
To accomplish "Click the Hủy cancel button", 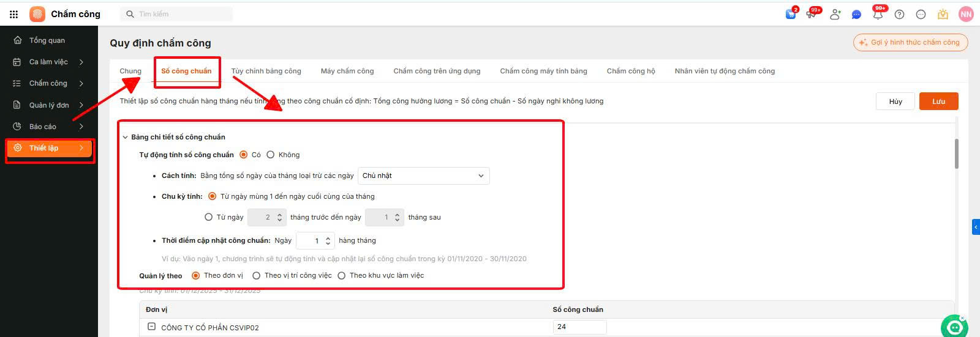I will coord(895,102).
